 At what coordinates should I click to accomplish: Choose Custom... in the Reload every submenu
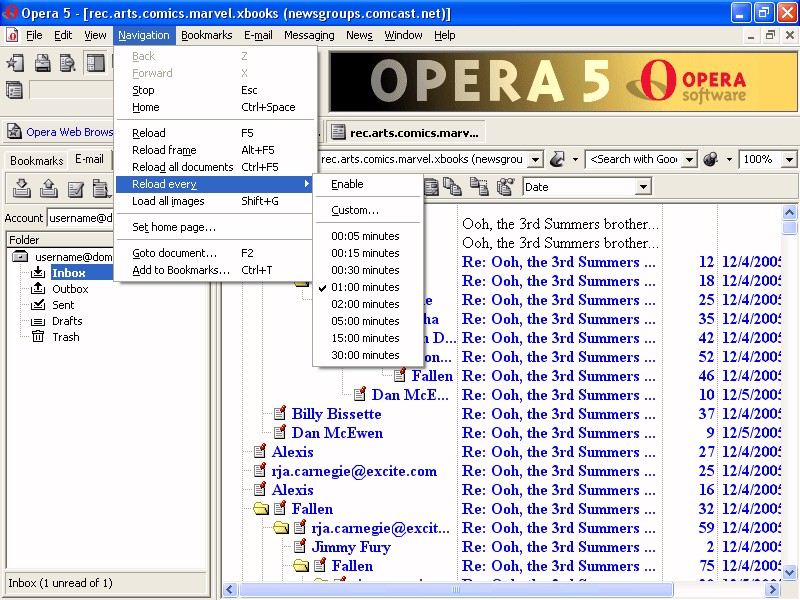[368, 210]
